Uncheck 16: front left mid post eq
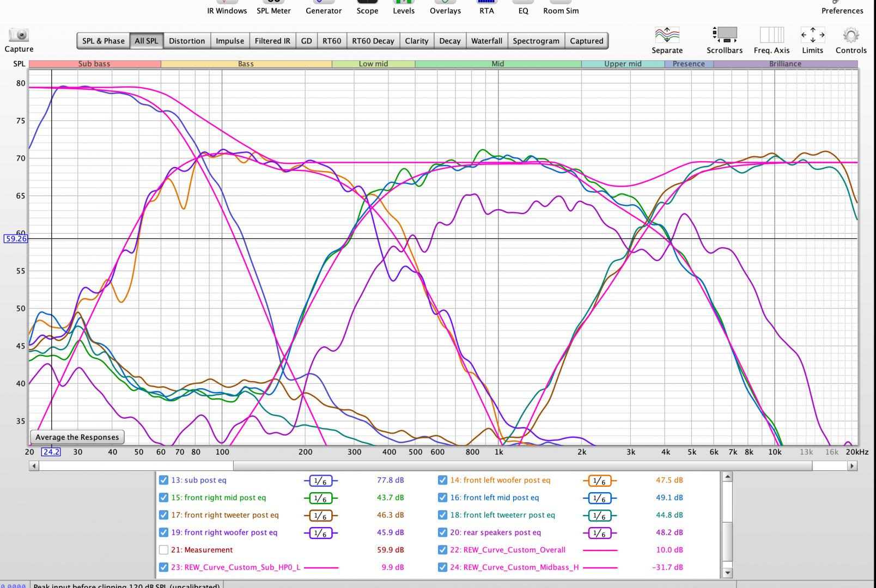Image resolution: width=876 pixels, height=588 pixels. [x=442, y=498]
